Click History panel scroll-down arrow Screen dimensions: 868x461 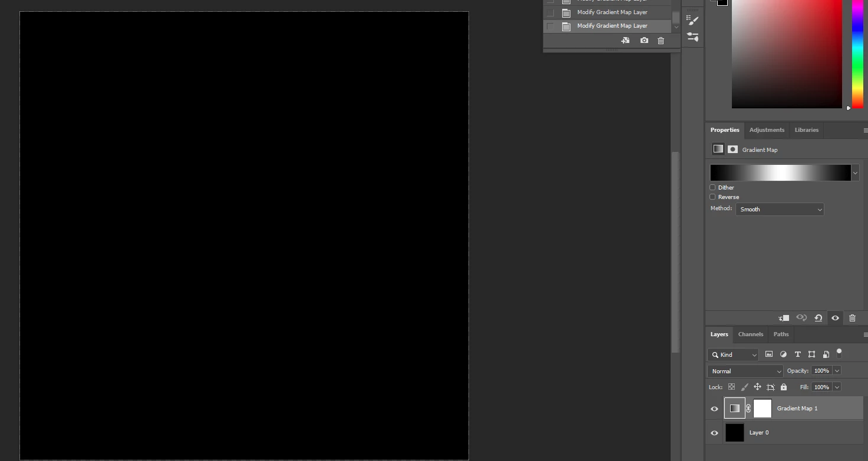676,27
